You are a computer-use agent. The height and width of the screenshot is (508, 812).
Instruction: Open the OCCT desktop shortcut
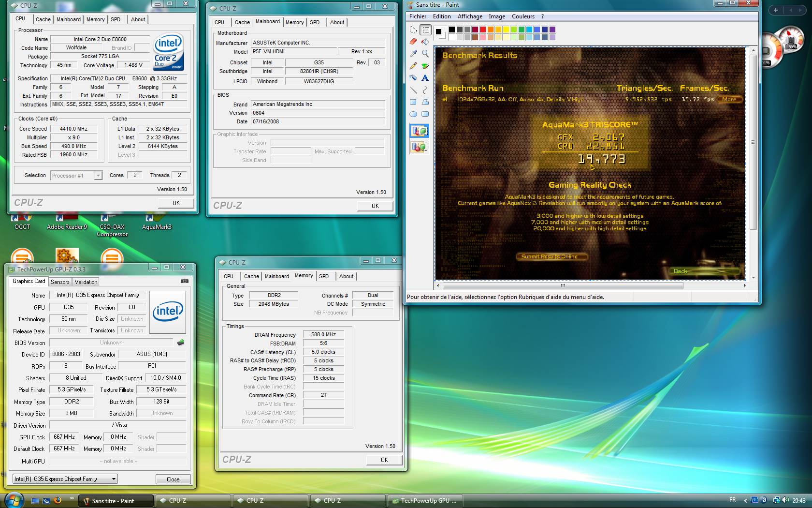coord(22,223)
